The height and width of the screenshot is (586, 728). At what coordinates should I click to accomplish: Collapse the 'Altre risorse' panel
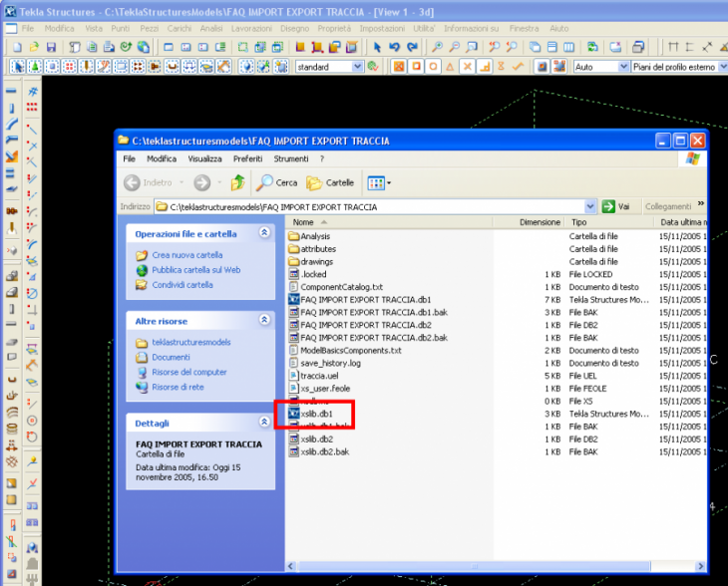pyautogui.click(x=264, y=320)
